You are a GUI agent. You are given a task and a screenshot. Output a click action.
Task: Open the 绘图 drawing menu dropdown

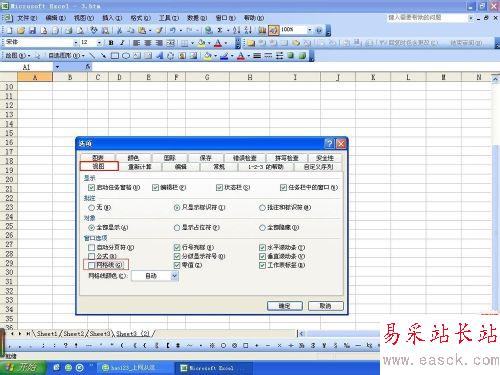pyautogui.click(x=18, y=56)
